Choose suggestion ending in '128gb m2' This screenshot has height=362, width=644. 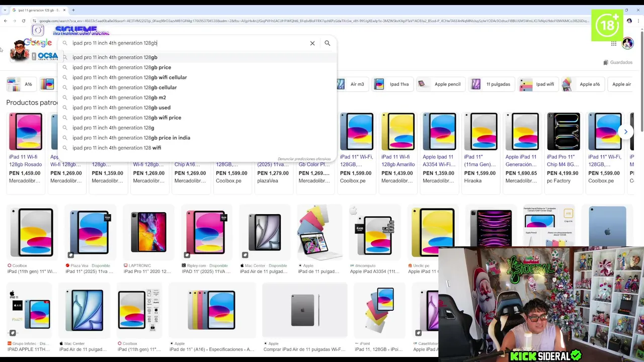coord(197,98)
